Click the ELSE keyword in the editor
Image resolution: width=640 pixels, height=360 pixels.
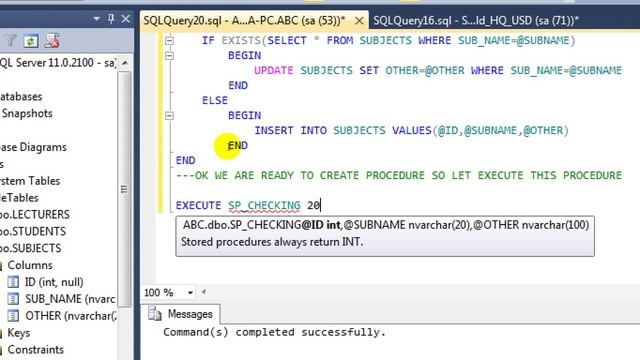click(x=215, y=100)
